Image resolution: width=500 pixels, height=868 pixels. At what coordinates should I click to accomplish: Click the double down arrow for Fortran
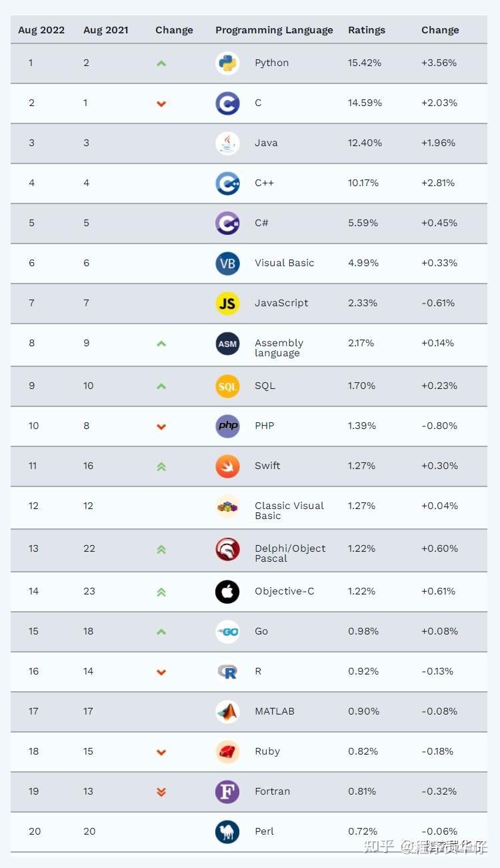tap(161, 792)
